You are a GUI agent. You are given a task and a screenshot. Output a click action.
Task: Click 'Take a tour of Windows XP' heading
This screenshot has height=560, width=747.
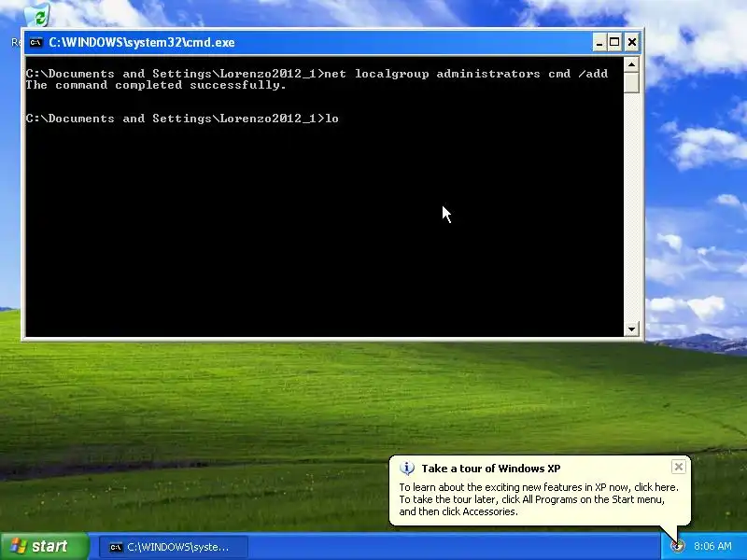491,469
